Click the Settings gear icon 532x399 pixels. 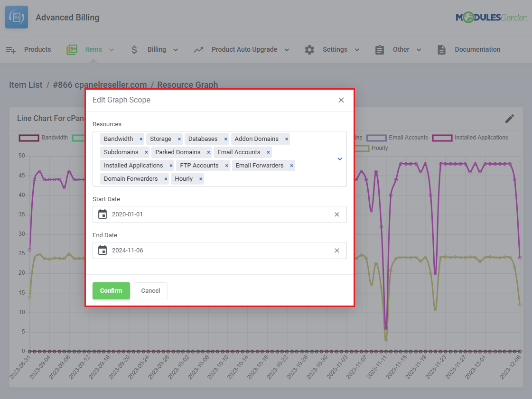pos(309,50)
